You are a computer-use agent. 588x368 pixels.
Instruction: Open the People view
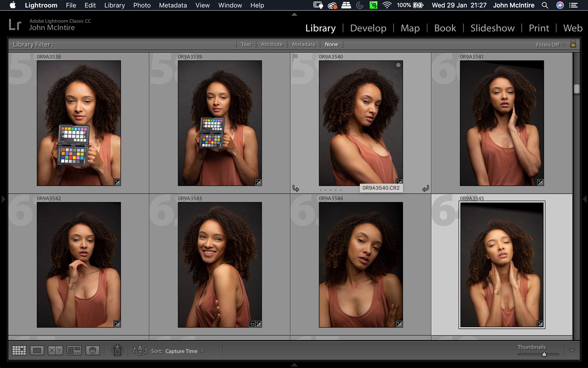(93, 350)
